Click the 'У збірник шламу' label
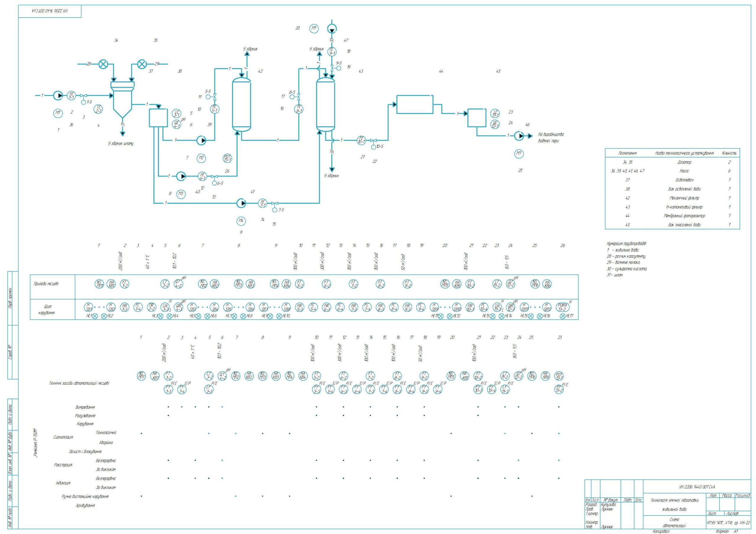Image resolution: width=756 pixels, height=534 pixels. [120, 144]
